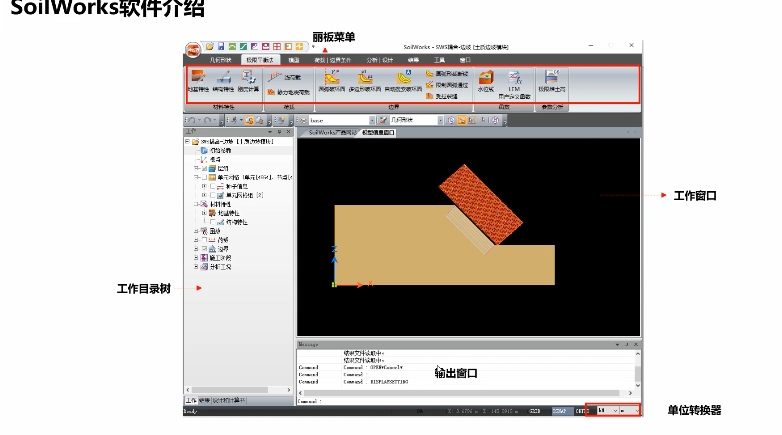Open the kN force unit dropdown
This screenshot has height=435, width=782.
pos(615,411)
